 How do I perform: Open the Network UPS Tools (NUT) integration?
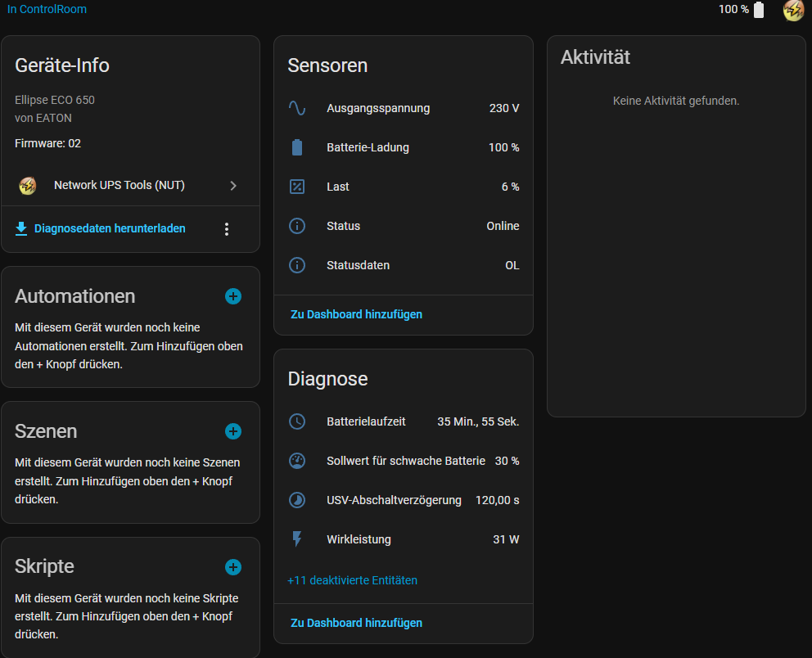(130, 186)
